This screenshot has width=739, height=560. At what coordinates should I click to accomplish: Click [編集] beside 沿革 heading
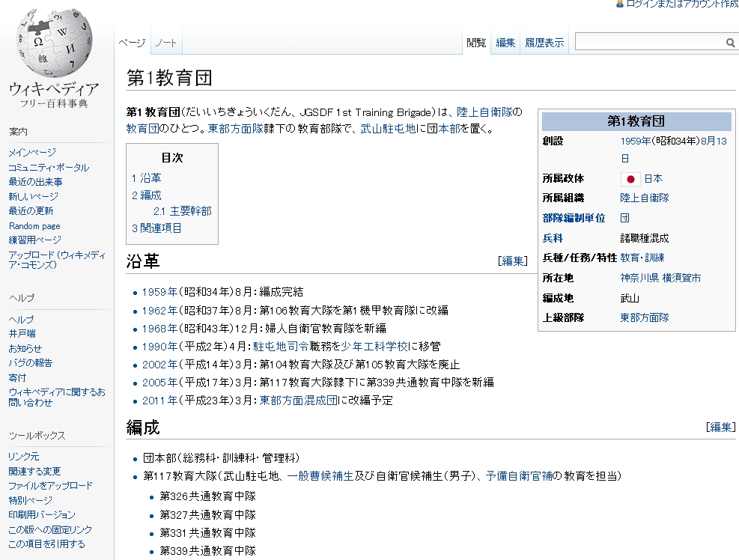point(513,261)
